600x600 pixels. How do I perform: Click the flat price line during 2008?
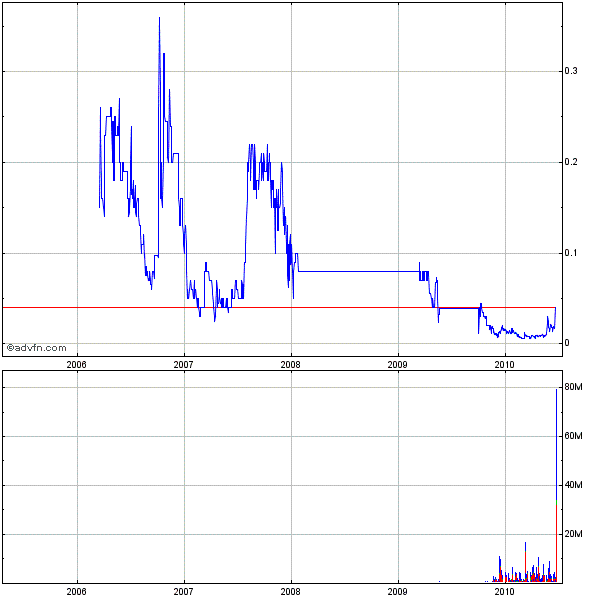point(350,271)
